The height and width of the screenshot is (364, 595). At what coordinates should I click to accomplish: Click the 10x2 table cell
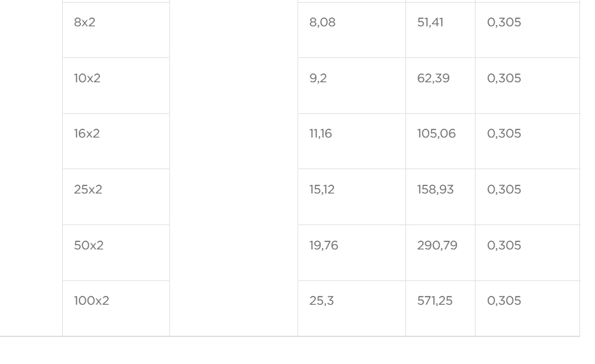(x=87, y=78)
